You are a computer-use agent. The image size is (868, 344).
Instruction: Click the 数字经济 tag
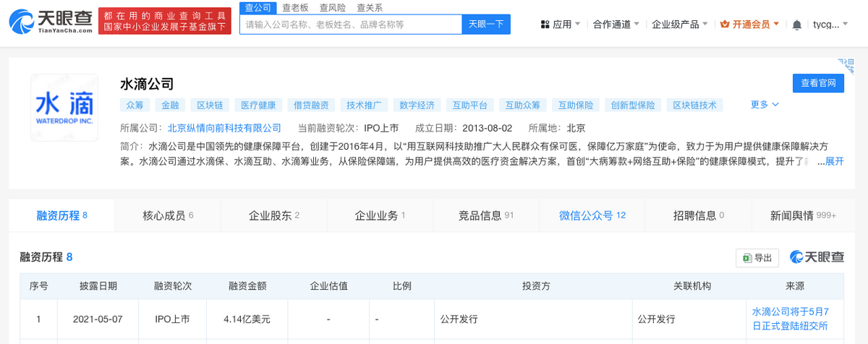coord(417,105)
